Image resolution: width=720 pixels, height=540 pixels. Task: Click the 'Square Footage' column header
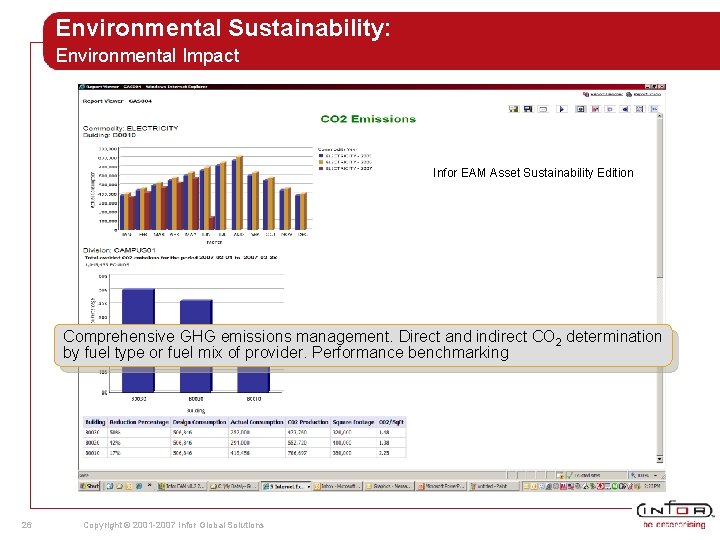(x=354, y=422)
